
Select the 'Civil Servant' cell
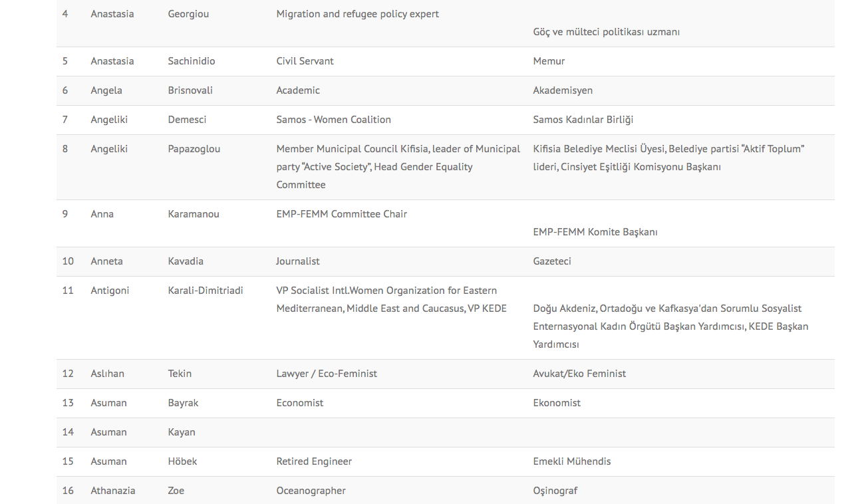pyautogui.click(x=305, y=61)
